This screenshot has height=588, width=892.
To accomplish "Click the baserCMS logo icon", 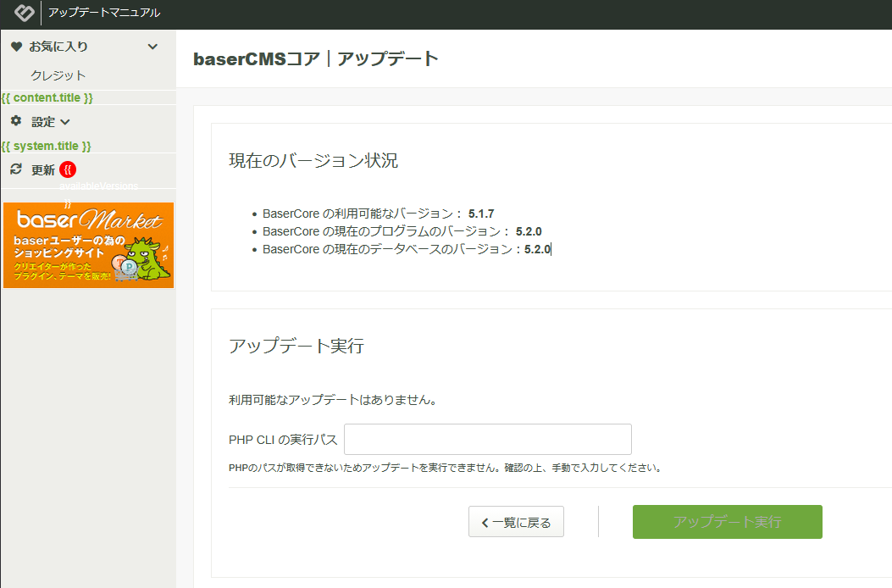I will [x=24, y=13].
